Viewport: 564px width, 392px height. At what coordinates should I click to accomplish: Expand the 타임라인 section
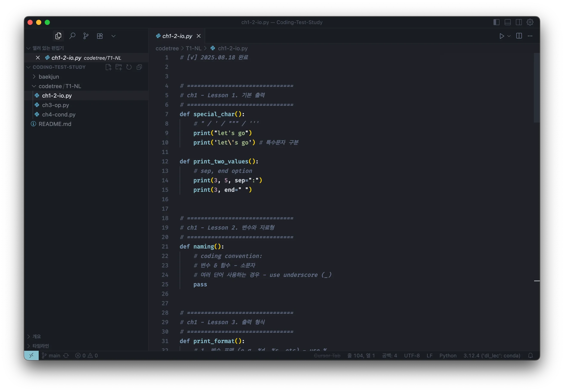point(41,346)
